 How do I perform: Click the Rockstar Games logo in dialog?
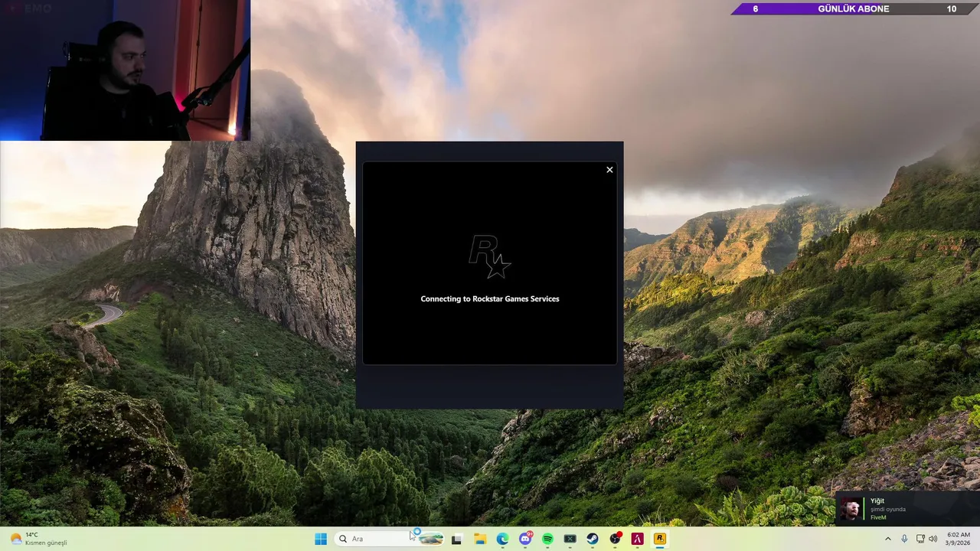click(490, 257)
